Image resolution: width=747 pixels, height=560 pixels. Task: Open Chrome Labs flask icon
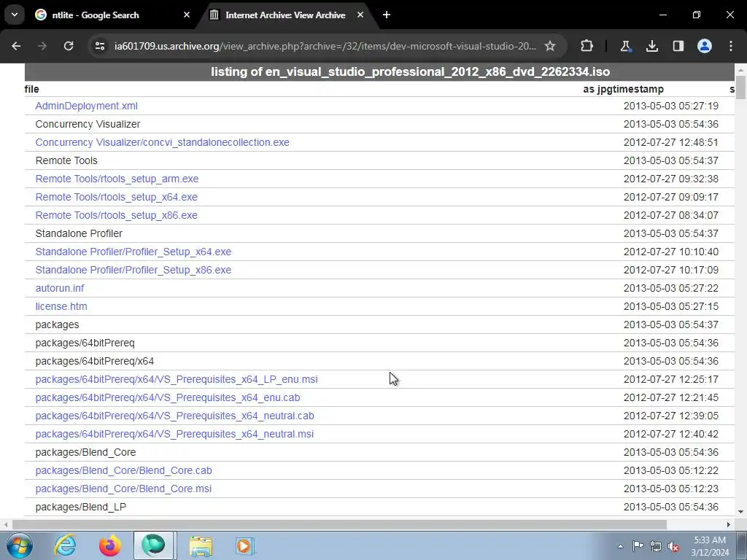(x=625, y=46)
